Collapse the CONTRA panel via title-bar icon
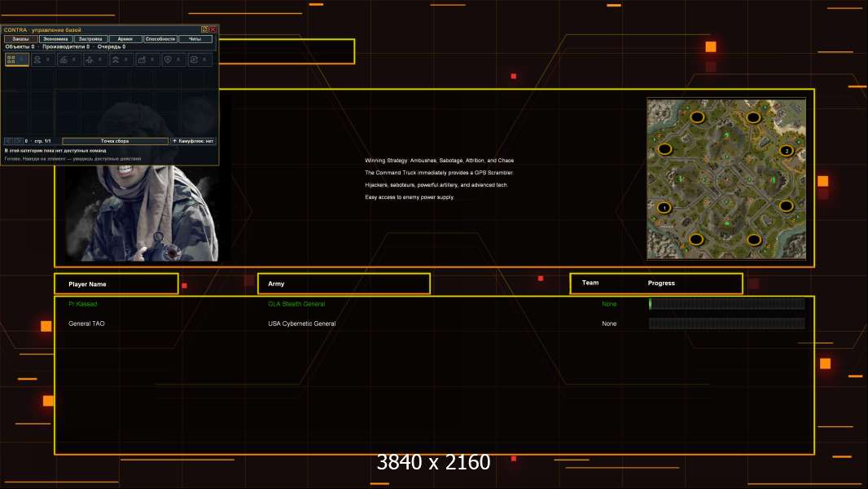The height and width of the screenshot is (489, 868). pos(204,29)
